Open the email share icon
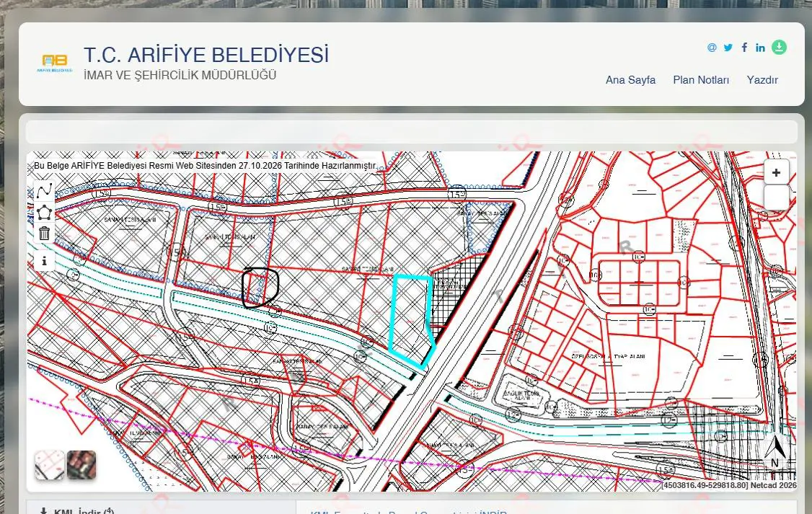This screenshot has height=514, width=812. pos(712,48)
